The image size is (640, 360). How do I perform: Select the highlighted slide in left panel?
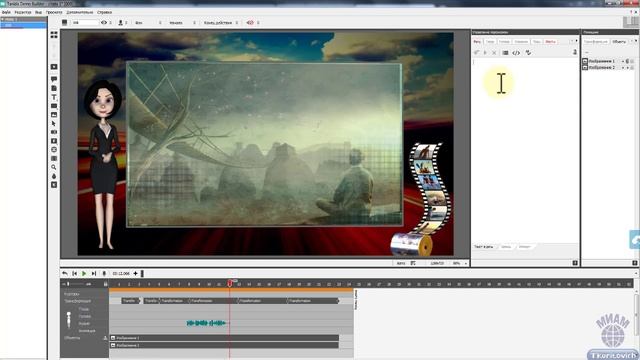click(23, 25)
